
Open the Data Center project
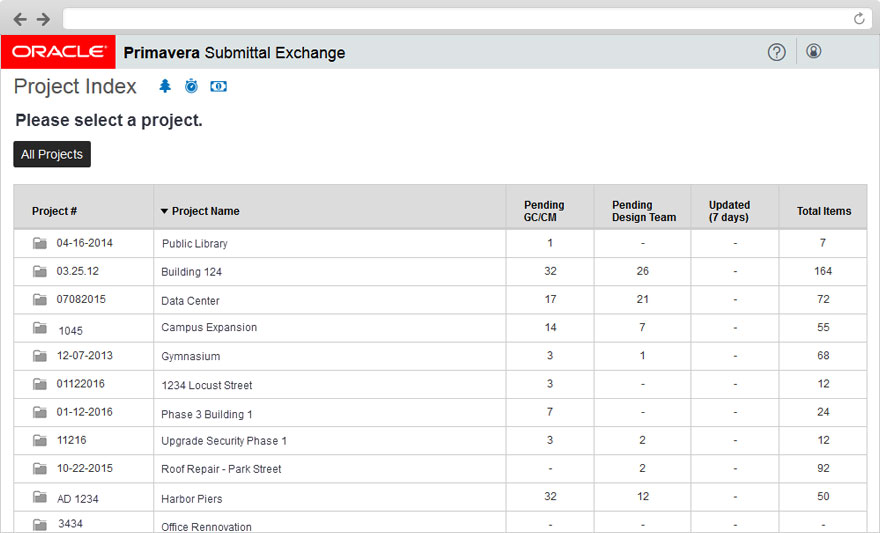coord(190,300)
